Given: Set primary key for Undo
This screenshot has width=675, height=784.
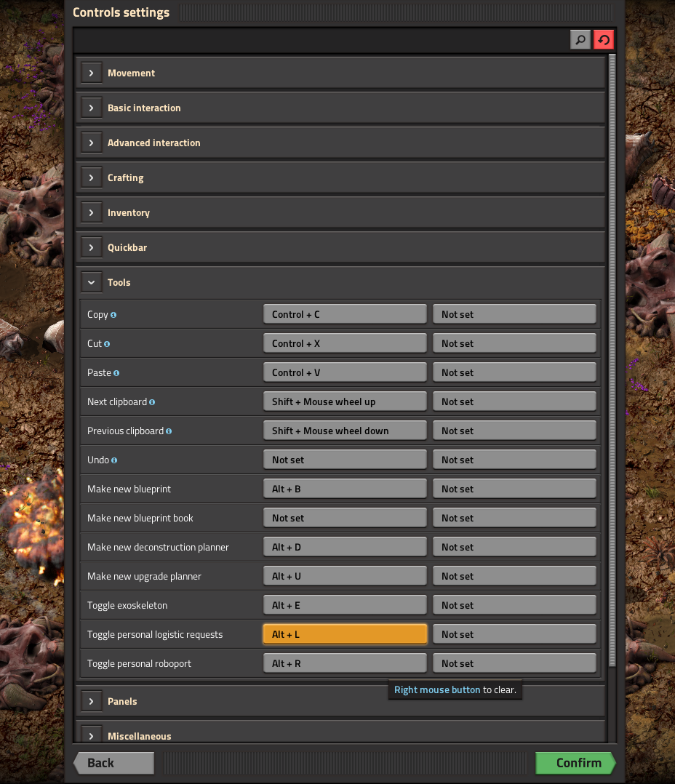Looking at the screenshot, I should tap(345, 460).
